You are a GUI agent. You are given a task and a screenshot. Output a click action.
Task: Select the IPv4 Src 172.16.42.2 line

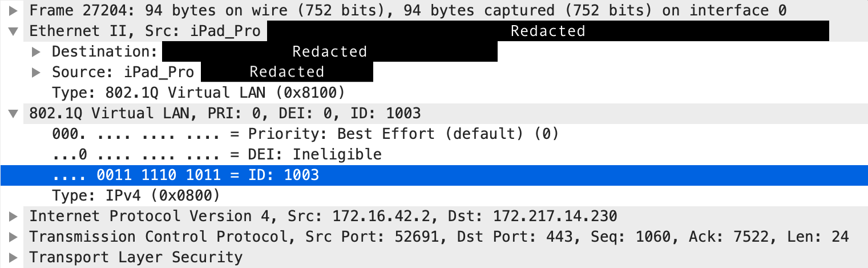pyautogui.click(x=434, y=216)
